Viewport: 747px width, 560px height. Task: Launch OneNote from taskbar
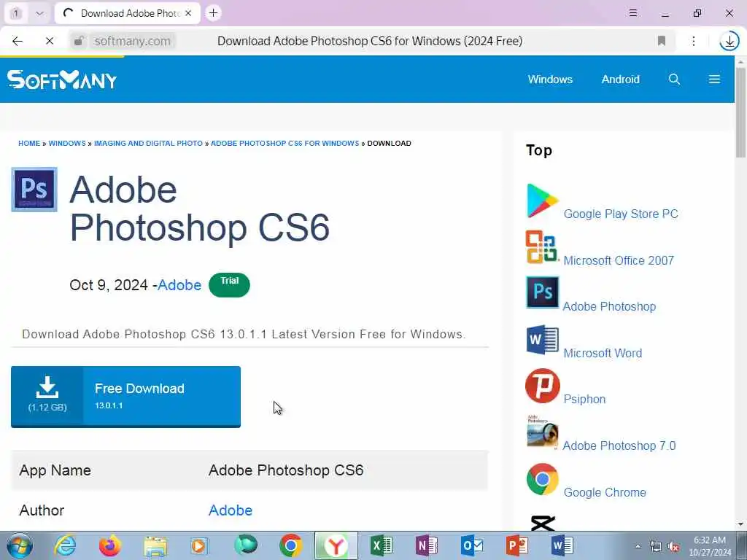(x=426, y=545)
